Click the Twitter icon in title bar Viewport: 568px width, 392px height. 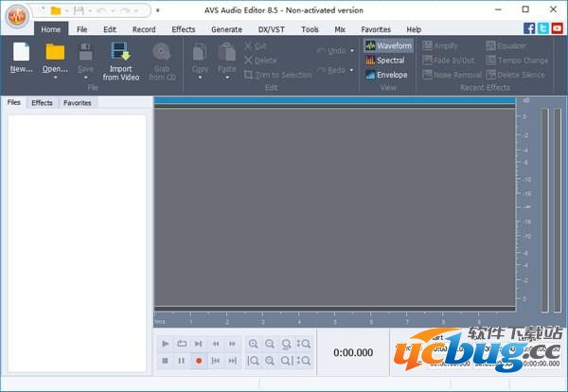click(542, 28)
